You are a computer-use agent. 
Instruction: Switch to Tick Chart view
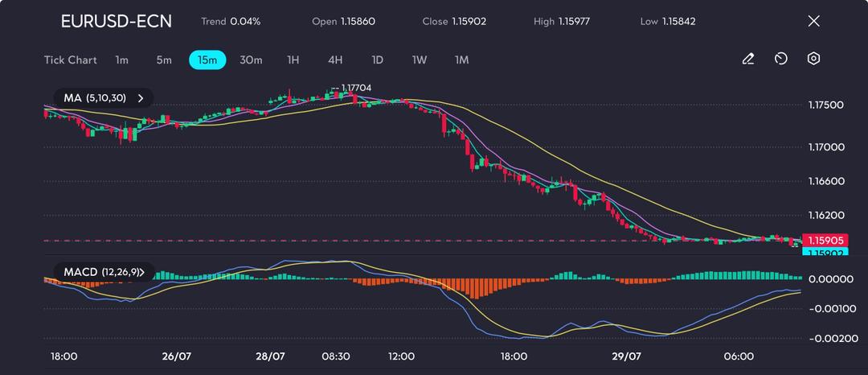[71, 60]
